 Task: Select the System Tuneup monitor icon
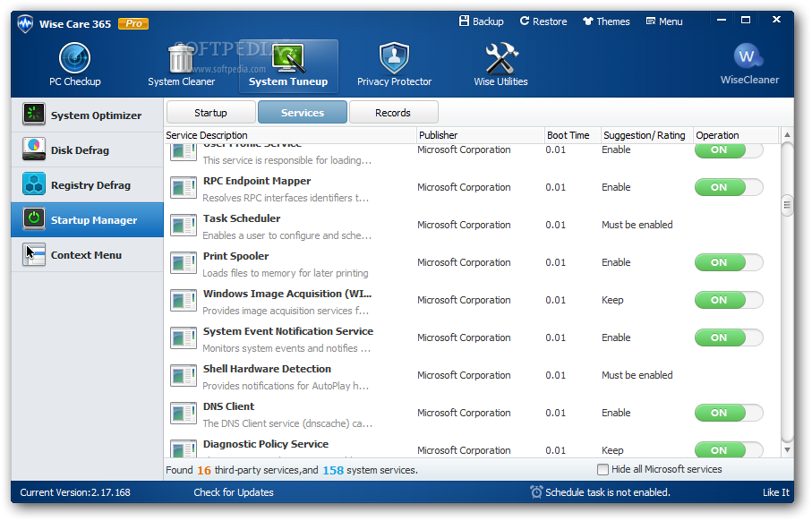pos(288,58)
